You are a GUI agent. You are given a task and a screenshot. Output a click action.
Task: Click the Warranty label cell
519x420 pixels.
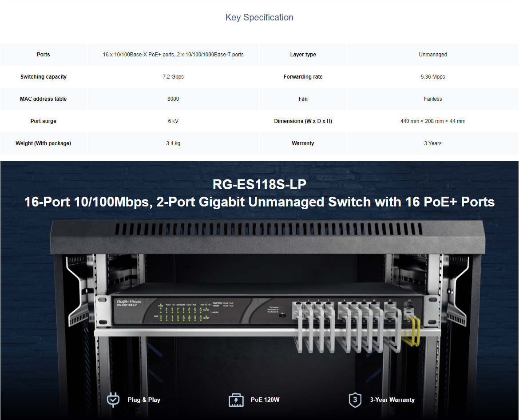point(303,143)
